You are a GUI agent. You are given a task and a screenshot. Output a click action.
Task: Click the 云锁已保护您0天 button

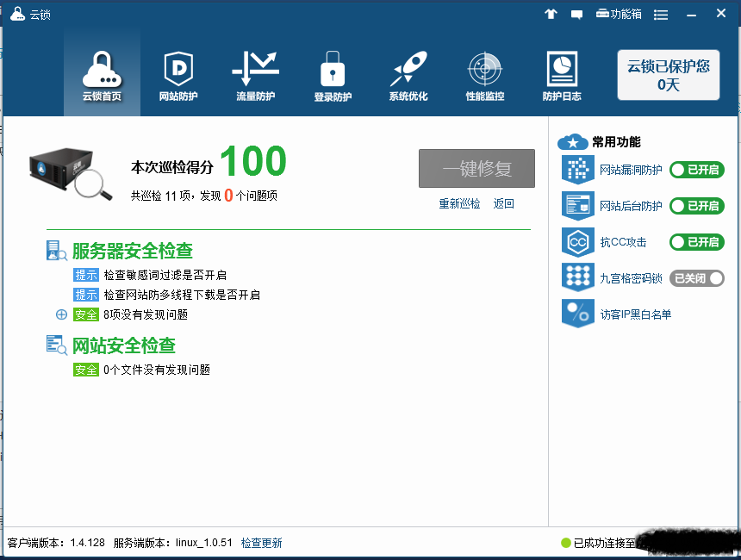(x=669, y=75)
